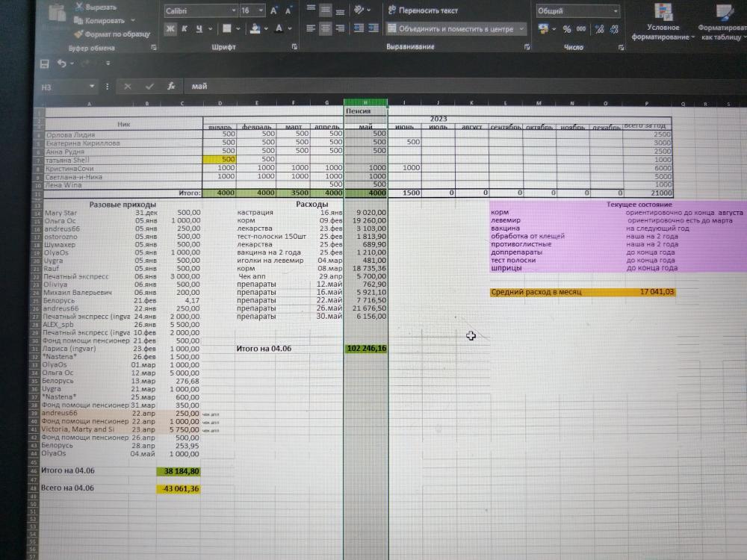Decrease decimal places
747x560 pixels.
coord(614,30)
